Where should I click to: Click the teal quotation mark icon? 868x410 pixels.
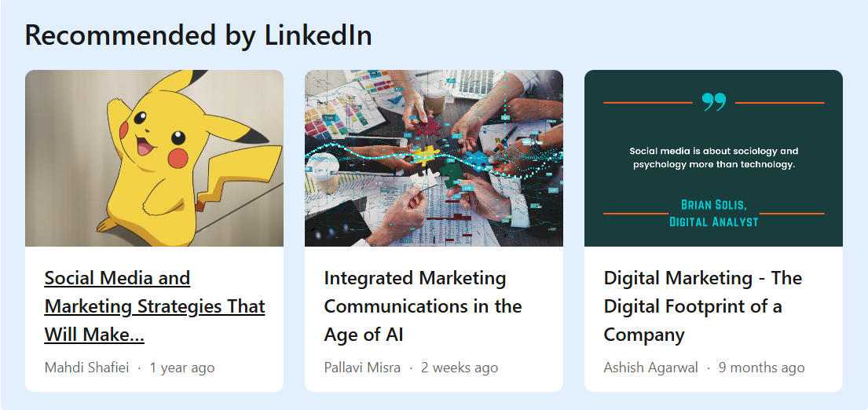coord(713,101)
